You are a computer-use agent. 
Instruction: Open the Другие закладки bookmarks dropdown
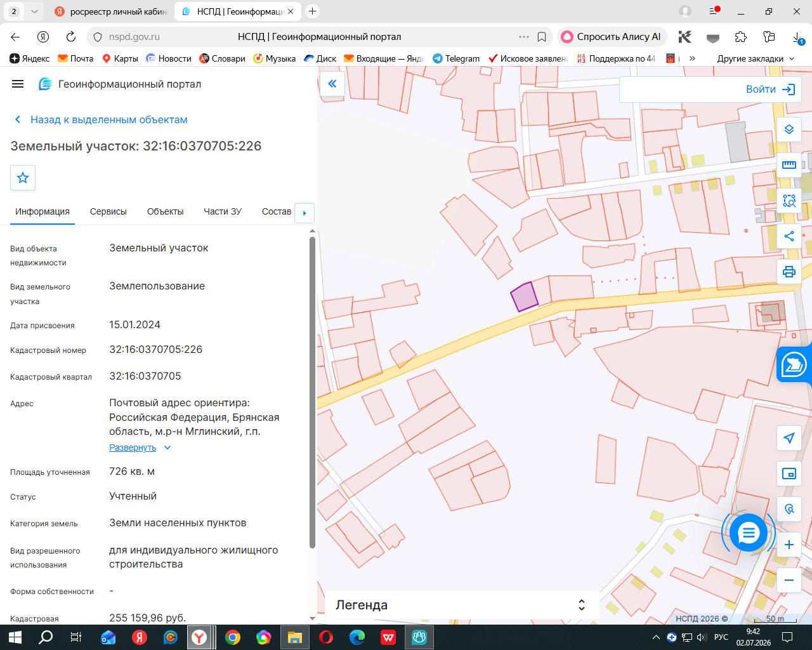click(x=756, y=58)
